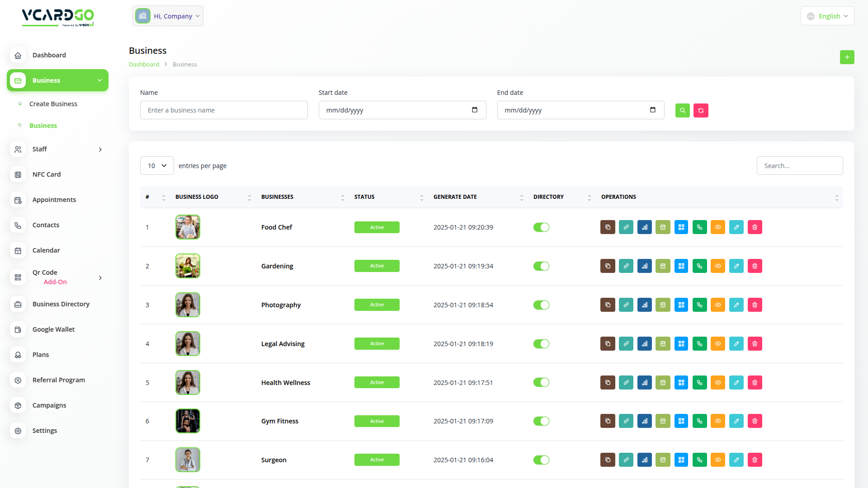Click the pencil edit icon for Surgeon

pos(736,460)
